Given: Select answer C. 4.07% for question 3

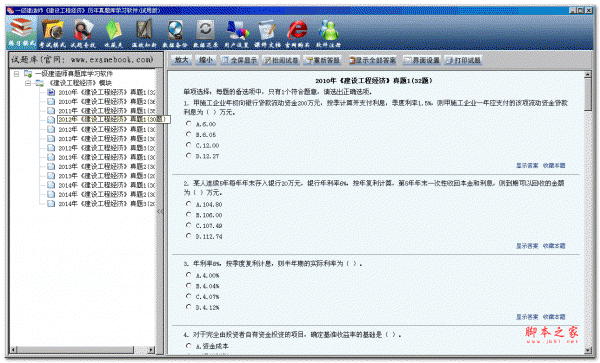Looking at the screenshot, I should coord(188,296).
